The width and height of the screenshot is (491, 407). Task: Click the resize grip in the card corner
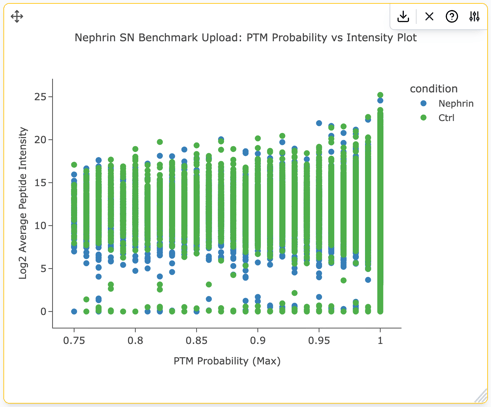pos(481,396)
